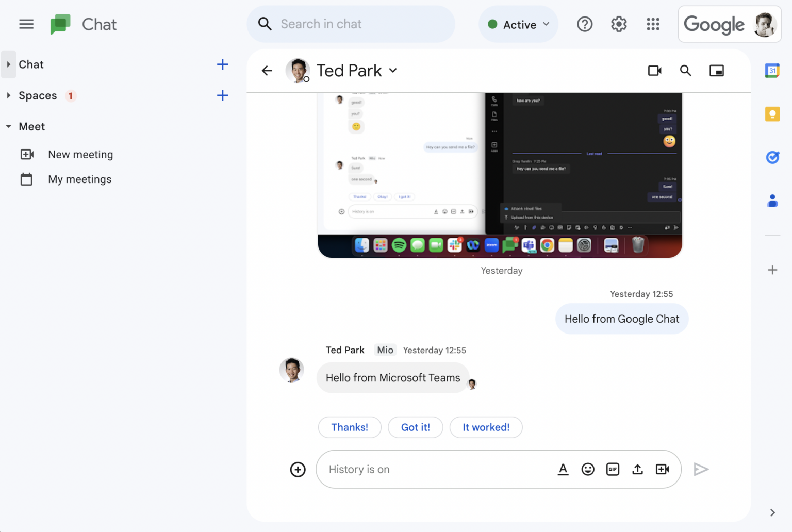This screenshot has width=792, height=532.
Task: Open Google Keep side panel
Action: tap(772, 114)
